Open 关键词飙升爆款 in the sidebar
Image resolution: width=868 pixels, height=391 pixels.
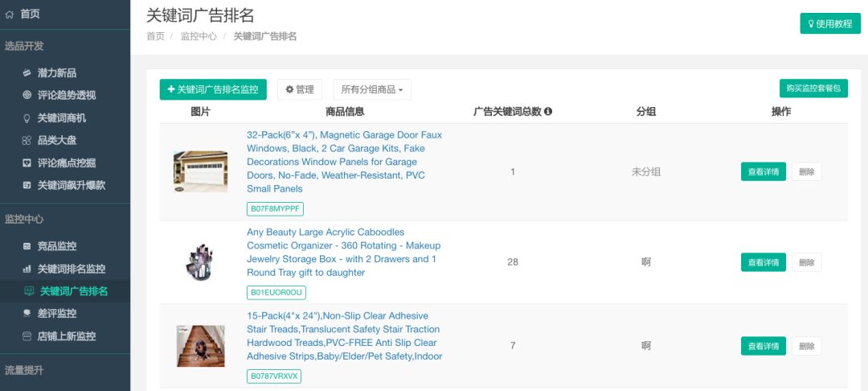pos(71,186)
